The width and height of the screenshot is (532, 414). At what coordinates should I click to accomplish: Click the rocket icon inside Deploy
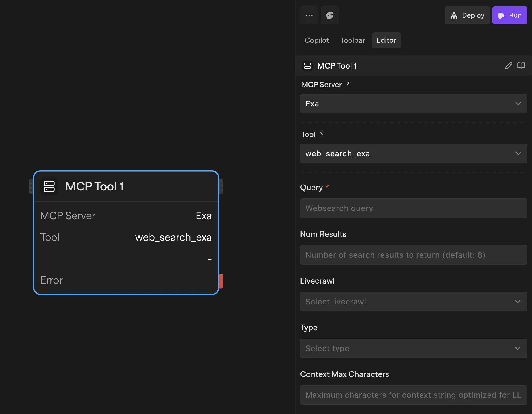click(x=454, y=15)
